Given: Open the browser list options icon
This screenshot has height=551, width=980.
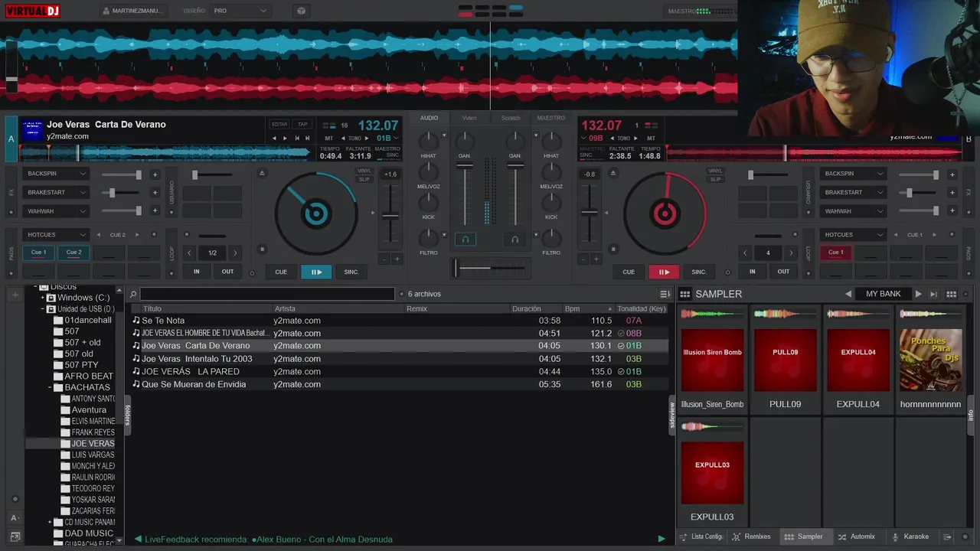Looking at the screenshot, I should (665, 294).
